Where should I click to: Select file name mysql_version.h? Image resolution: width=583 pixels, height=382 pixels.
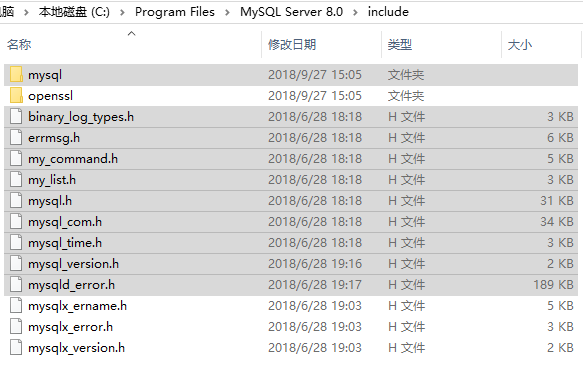[74, 264]
